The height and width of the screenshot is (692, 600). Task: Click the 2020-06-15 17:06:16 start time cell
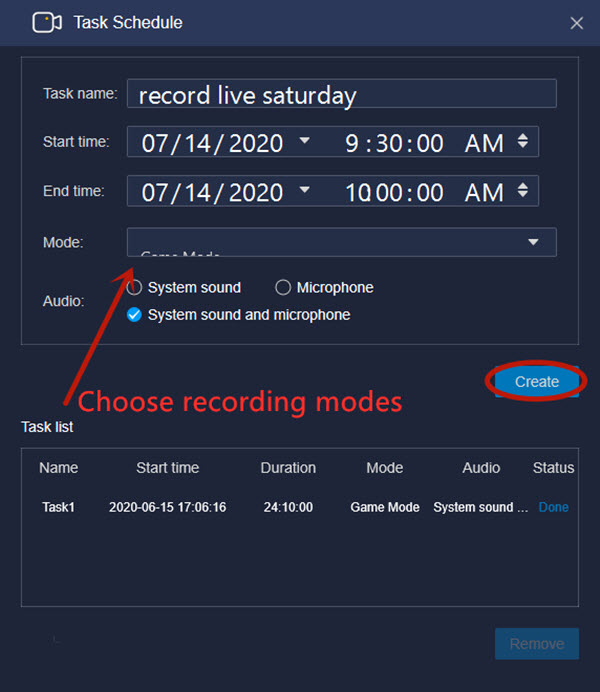pos(168,507)
